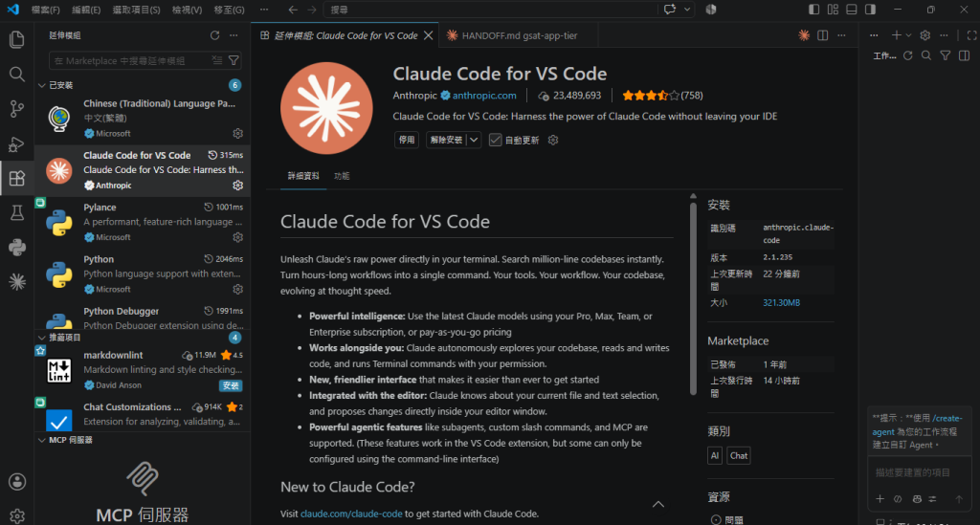Image resolution: width=980 pixels, height=525 pixels.
Task: Open Run and Debug view
Action: pyautogui.click(x=17, y=144)
